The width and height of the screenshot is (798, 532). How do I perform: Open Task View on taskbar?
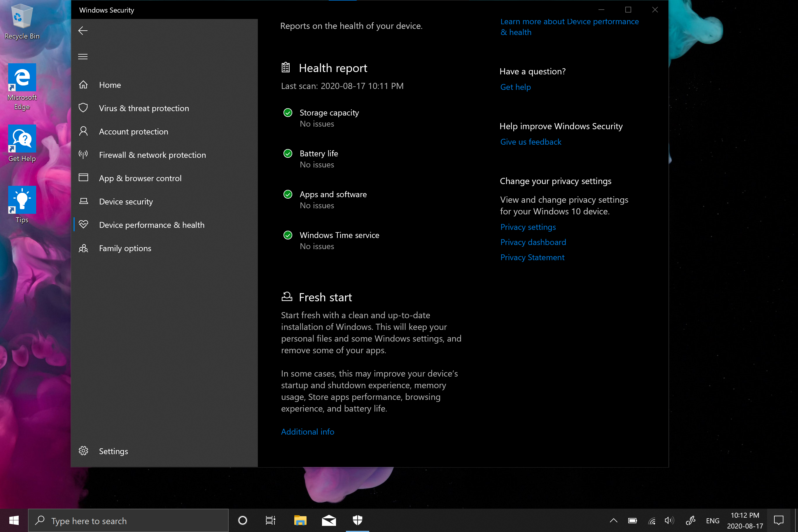pos(270,520)
